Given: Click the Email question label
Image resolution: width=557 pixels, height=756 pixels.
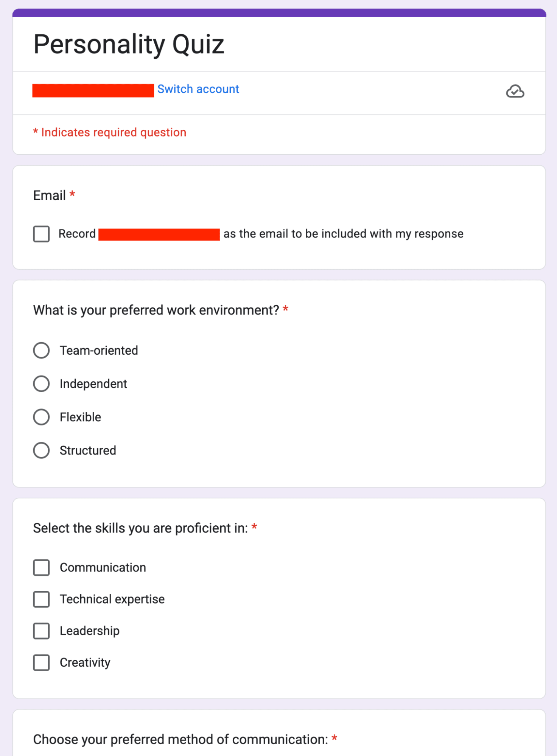Looking at the screenshot, I should [x=50, y=195].
